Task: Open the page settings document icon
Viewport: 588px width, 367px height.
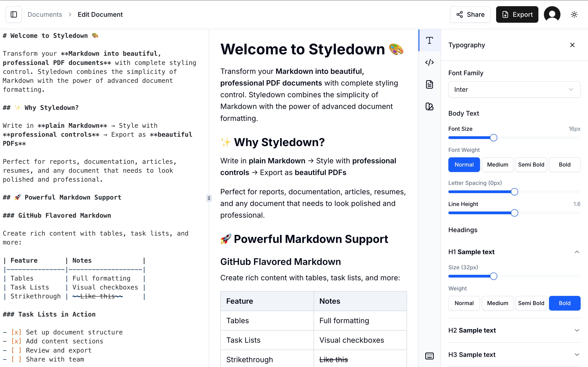Action: (429, 84)
